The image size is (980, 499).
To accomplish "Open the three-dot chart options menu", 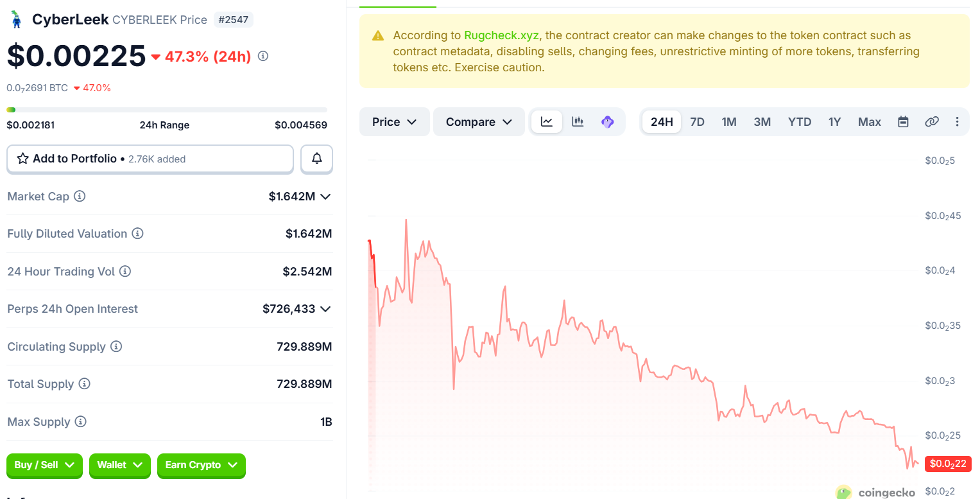I will click(x=958, y=122).
